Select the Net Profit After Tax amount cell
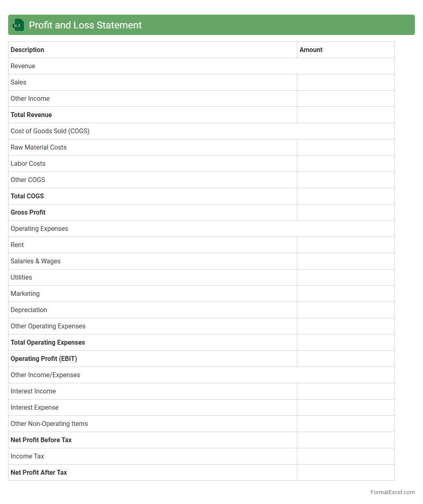Image resolution: width=423 pixels, height=504 pixels. pos(345,472)
